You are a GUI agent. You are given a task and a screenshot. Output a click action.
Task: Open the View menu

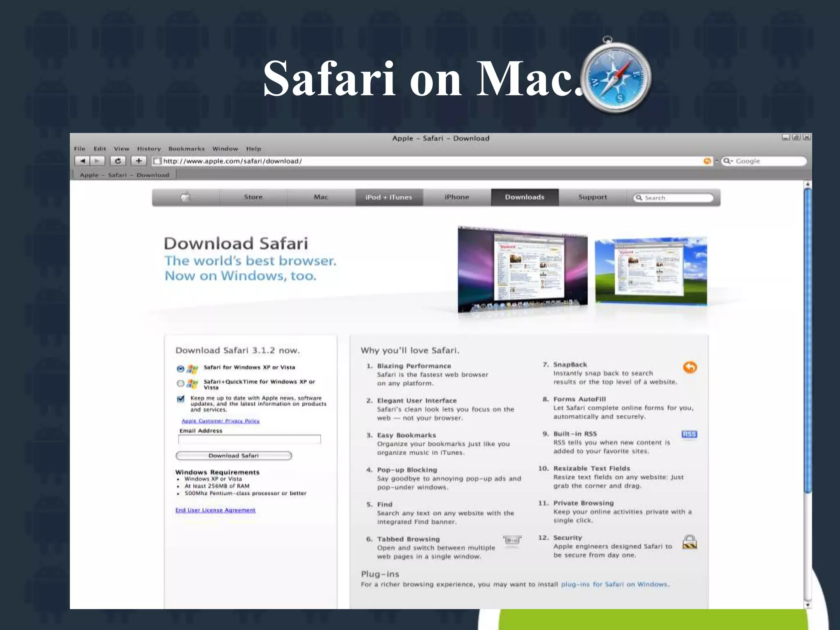(121, 149)
